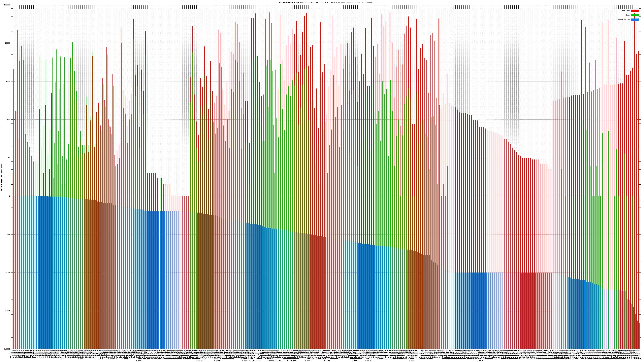
Task: Click the 0.001 y-axis tick label
Action: click(x=8, y=311)
